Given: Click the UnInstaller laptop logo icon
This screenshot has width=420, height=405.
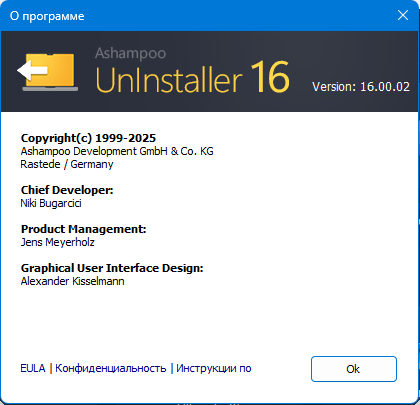Looking at the screenshot, I should pyautogui.click(x=48, y=71).
